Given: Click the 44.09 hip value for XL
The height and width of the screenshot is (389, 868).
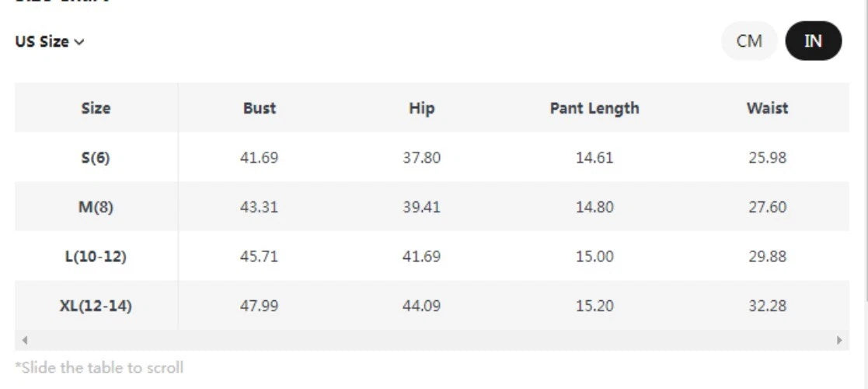Looking at the screenshot, I should pos(421,307).
